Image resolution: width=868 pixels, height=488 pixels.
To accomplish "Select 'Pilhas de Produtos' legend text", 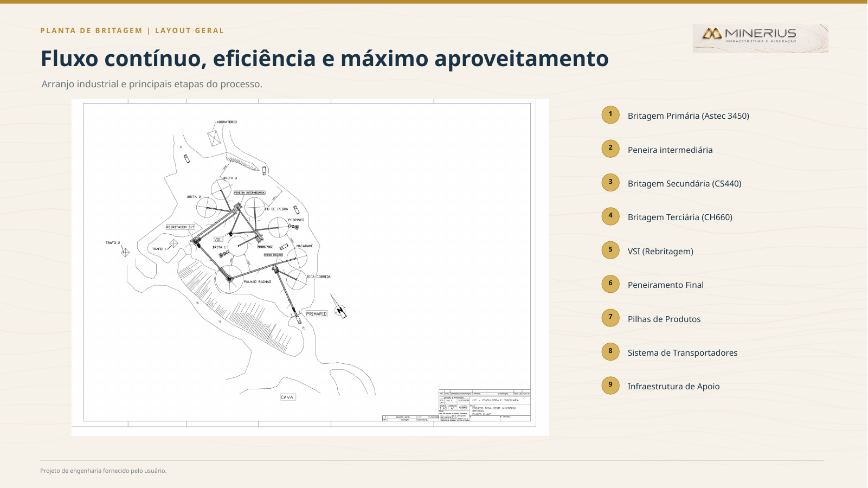I will [664, 319].
